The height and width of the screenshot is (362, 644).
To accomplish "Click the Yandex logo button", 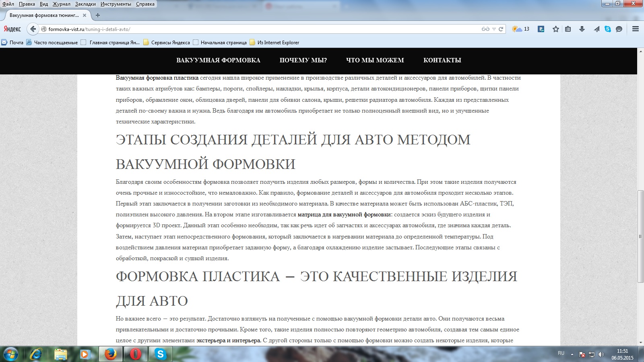I will coord(12,29).
